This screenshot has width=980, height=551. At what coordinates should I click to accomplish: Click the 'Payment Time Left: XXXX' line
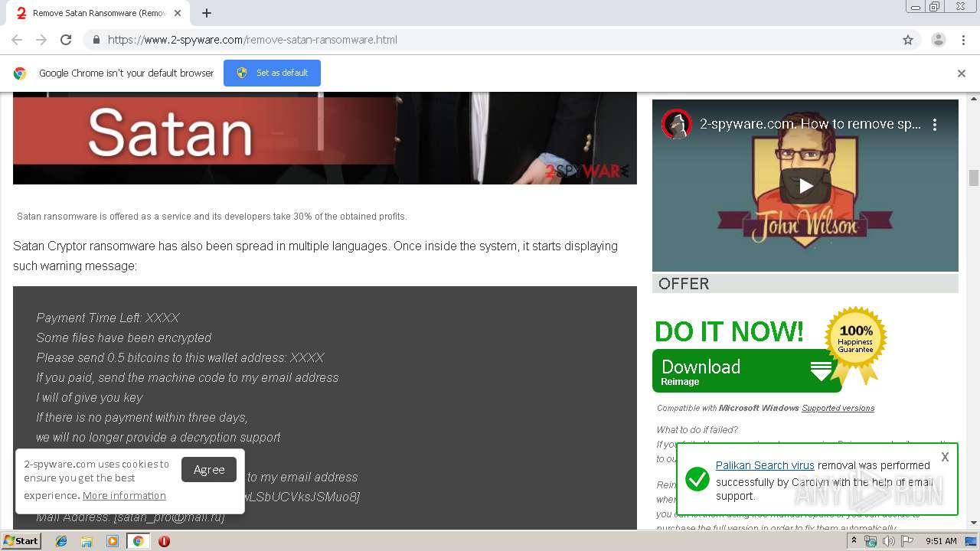point(108,318)
